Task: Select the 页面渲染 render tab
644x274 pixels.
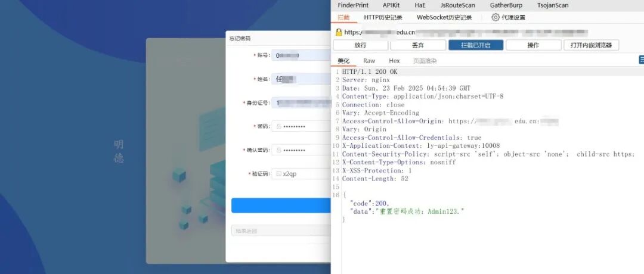Action: [425, 61]
